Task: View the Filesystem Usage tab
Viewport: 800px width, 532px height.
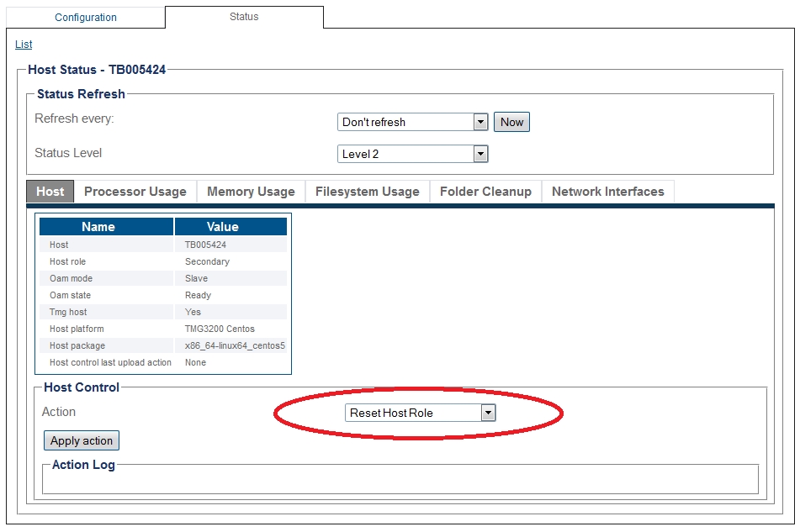Action: pos(367,192)
